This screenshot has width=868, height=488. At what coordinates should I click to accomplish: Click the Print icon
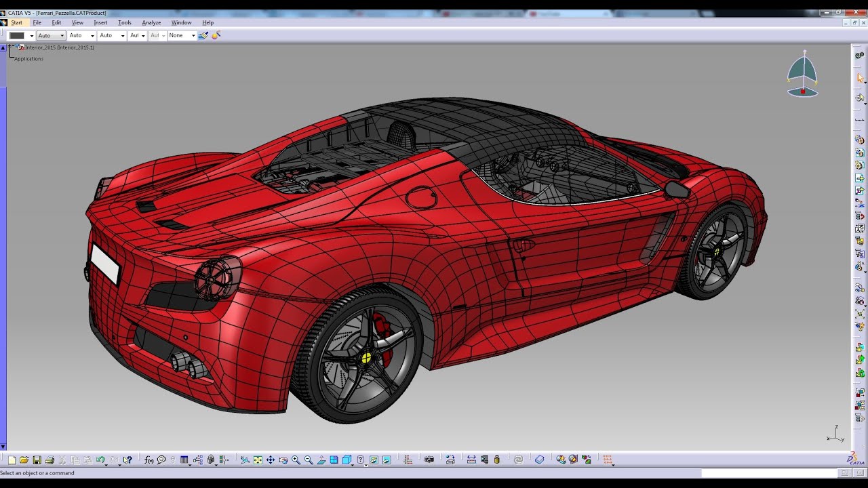[50, 460]
